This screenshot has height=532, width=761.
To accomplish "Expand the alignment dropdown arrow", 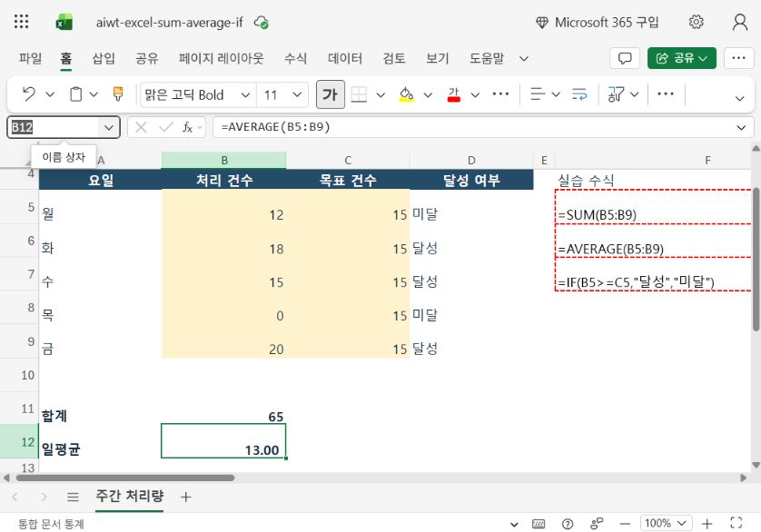I will pyautogui.click(x=556, y=94).
